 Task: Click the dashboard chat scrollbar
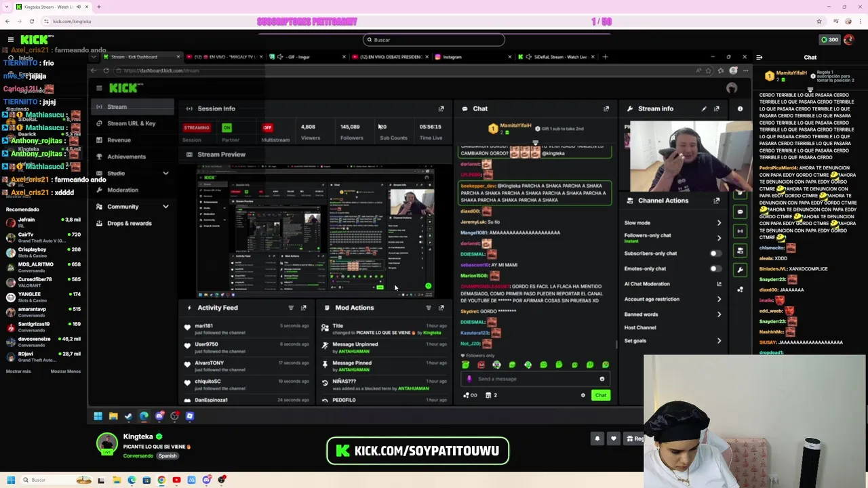coord(616,345)
